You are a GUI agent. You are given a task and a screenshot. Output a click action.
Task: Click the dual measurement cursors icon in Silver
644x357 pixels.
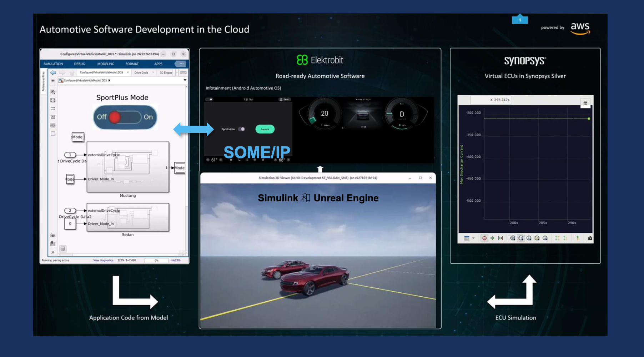(x=500, y=238)
